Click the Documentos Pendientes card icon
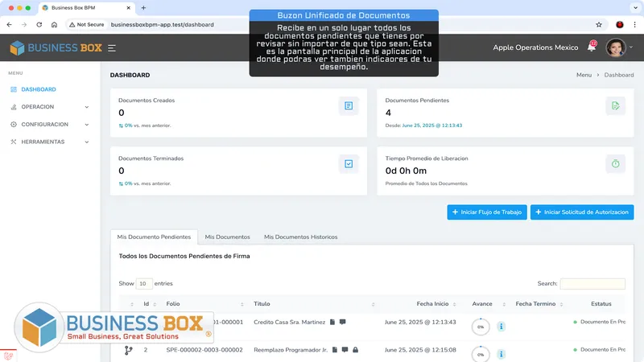 (x=615, y=106)
